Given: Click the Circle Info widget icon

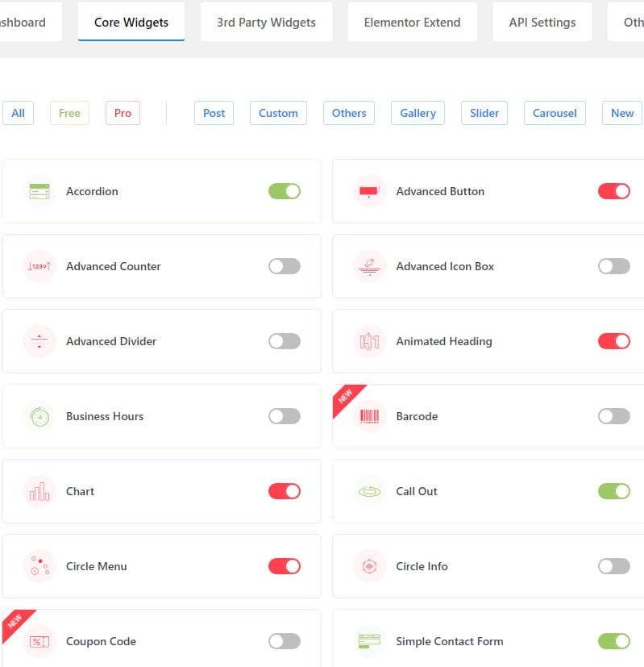Looking at the screenshot, I should tap(369, 566).
